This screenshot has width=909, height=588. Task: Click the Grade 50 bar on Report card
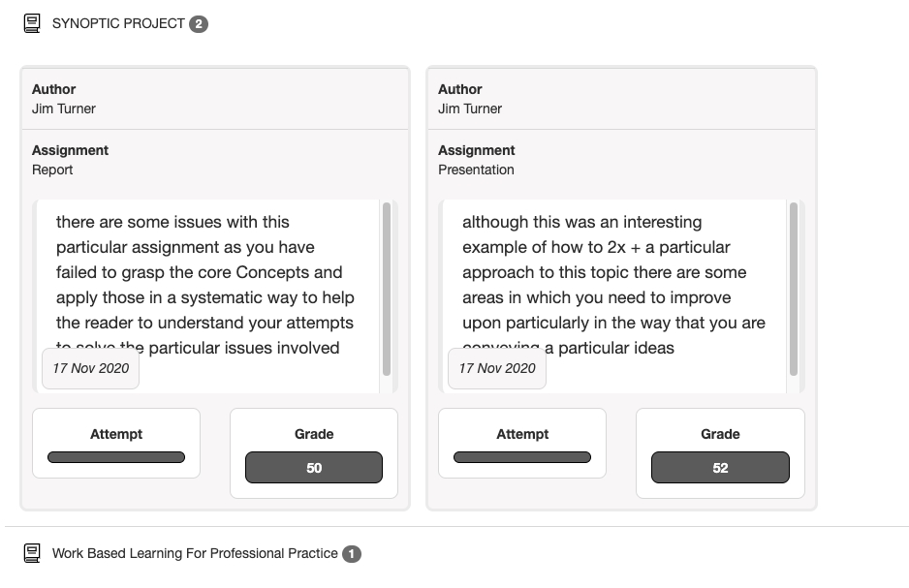click(314, 468)
